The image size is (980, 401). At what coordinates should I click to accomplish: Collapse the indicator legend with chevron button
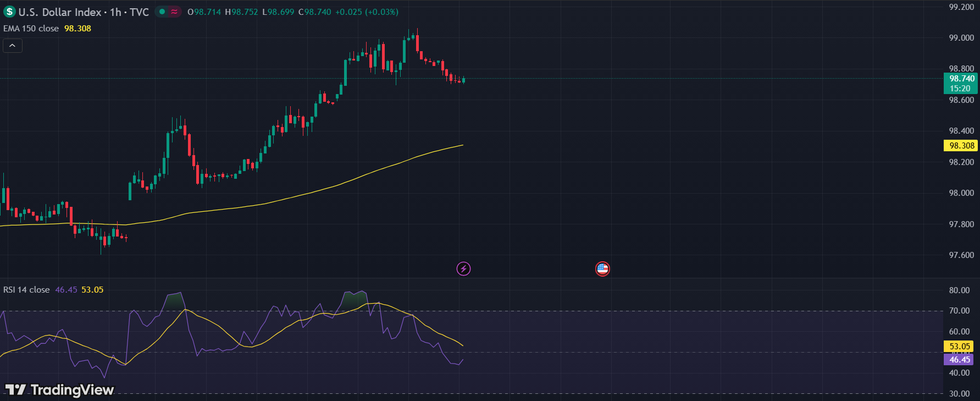click(13, 46)
